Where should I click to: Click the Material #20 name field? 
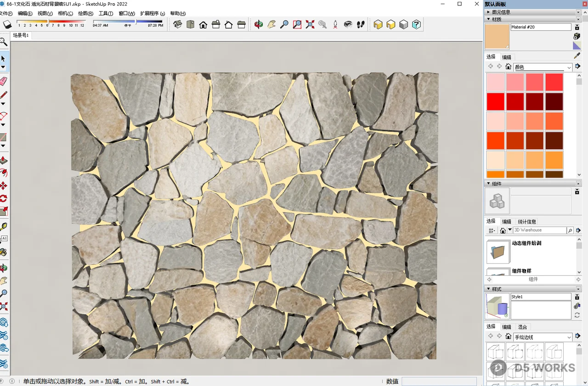pos(541,27)
